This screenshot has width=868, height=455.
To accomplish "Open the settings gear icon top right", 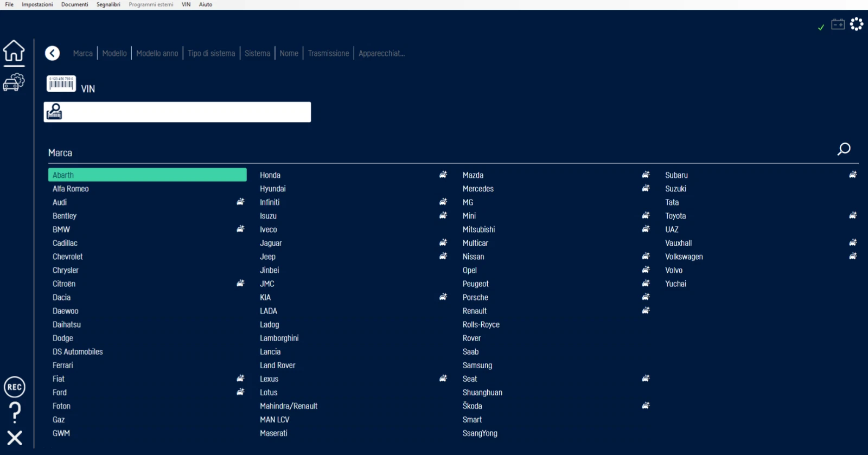I will (857, 24).
